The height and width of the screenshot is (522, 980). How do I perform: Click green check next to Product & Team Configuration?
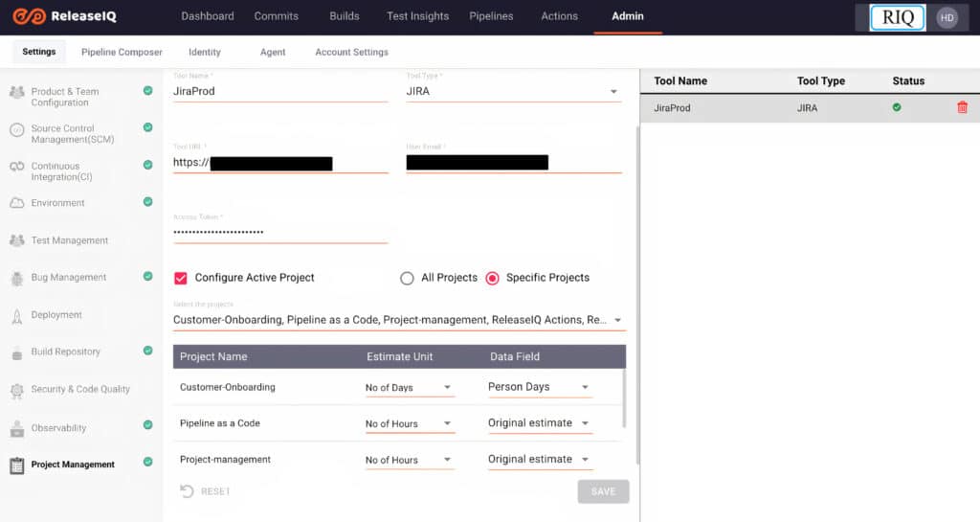[x=148, y=91]
